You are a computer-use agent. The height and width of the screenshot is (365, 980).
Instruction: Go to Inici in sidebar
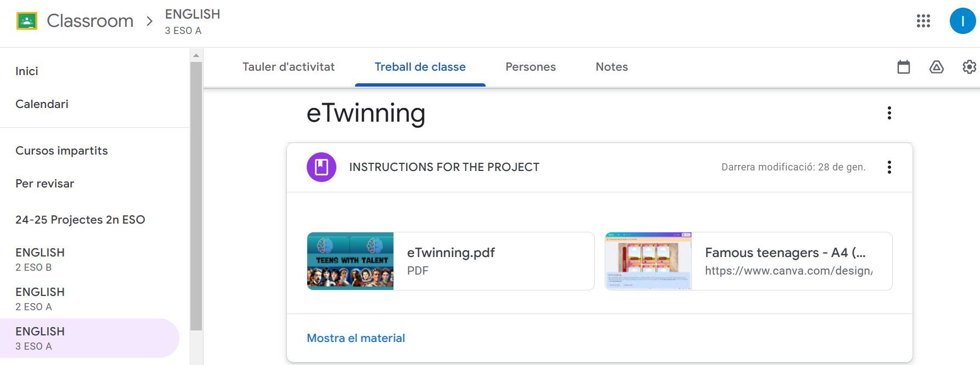(27, 71)
